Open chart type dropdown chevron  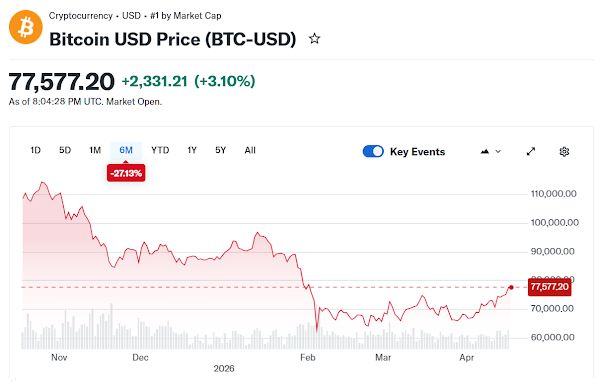point(498,152)
